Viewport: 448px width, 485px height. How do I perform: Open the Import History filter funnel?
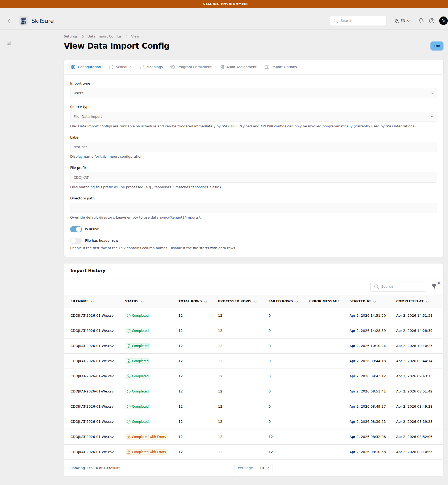434,287
